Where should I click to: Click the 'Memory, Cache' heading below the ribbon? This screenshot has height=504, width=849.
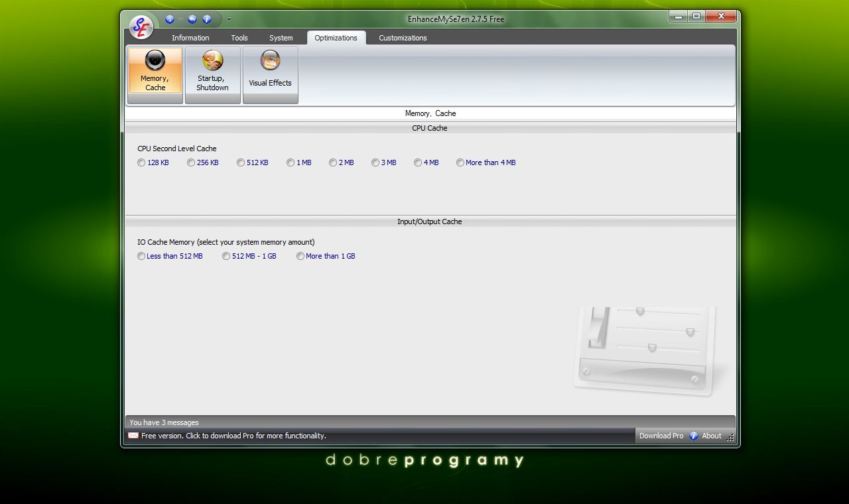click(x=430, y=113)
